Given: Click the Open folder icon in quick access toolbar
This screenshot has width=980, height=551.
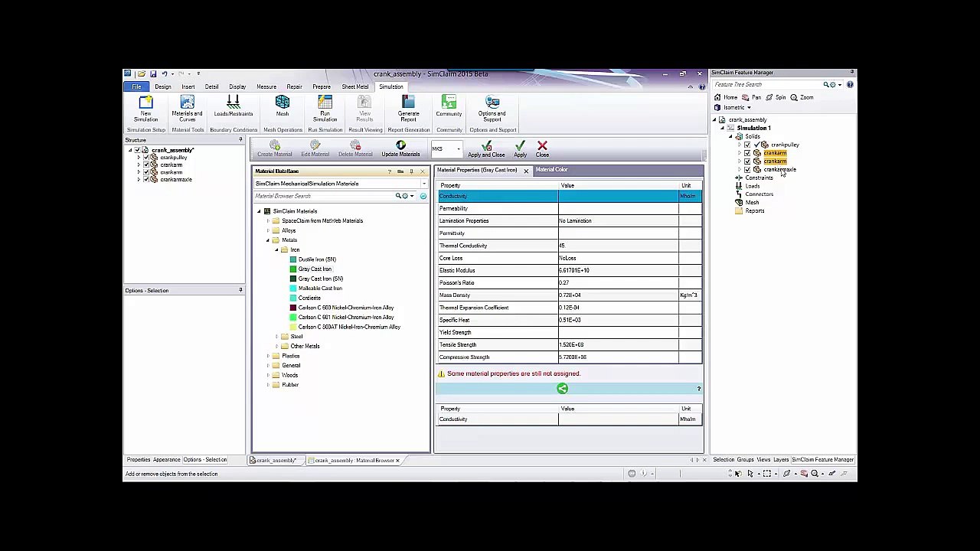Looking at the screenshot, I should (x=142, y=73).
